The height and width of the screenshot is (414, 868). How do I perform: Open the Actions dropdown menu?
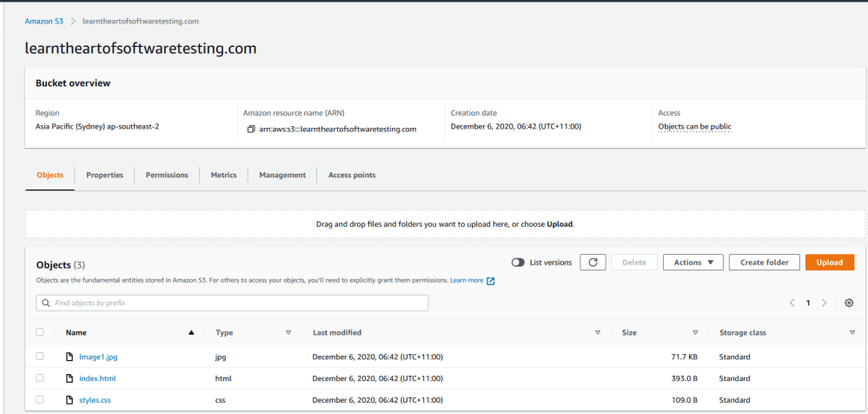pos(693,262)
